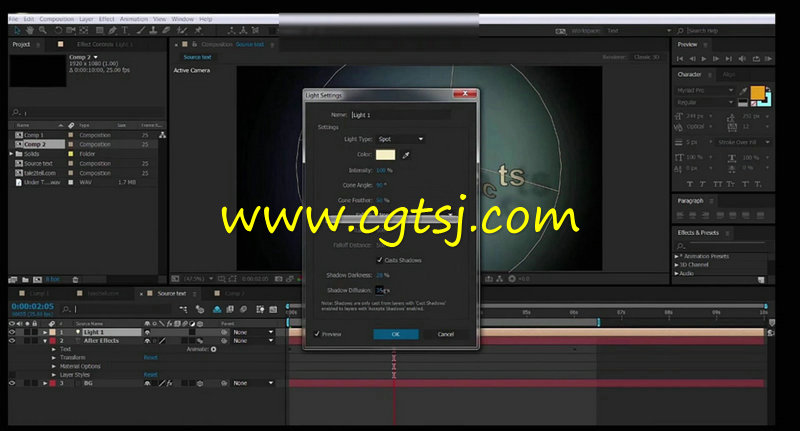Expand the Material Options group
This screenshot has height=431, width=800.
point(54,366)
